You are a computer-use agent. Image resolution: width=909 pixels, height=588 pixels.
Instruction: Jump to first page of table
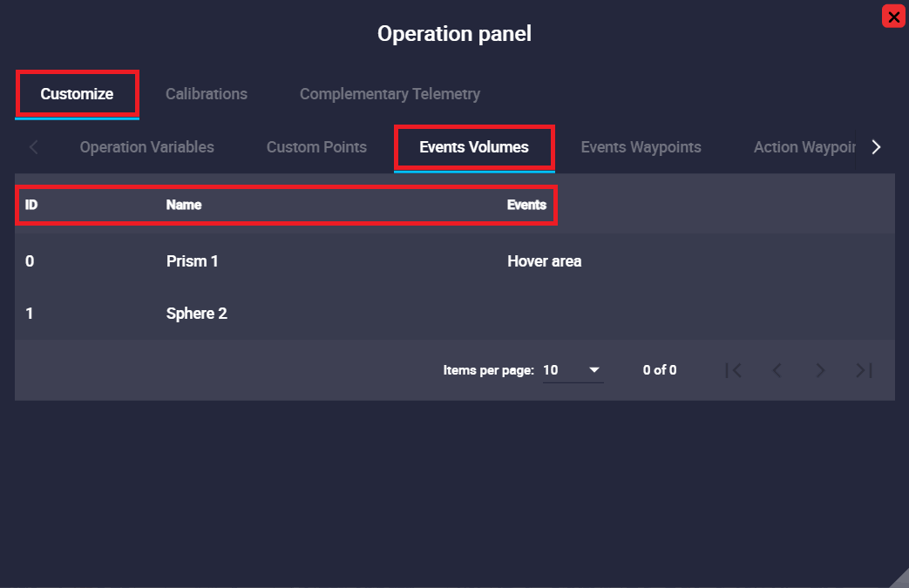coord(734,370)
